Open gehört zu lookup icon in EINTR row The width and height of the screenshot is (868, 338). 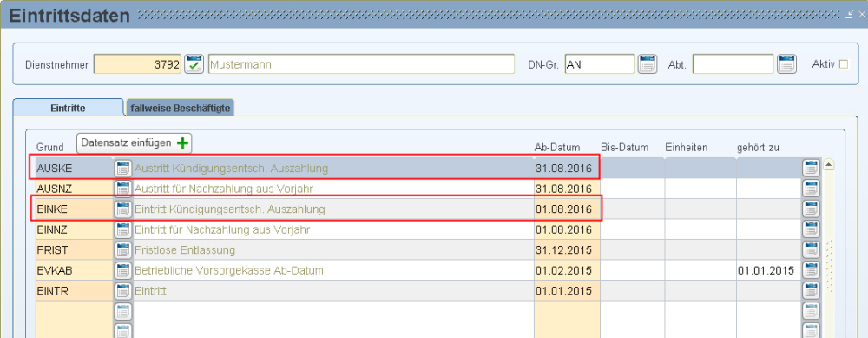811,291
